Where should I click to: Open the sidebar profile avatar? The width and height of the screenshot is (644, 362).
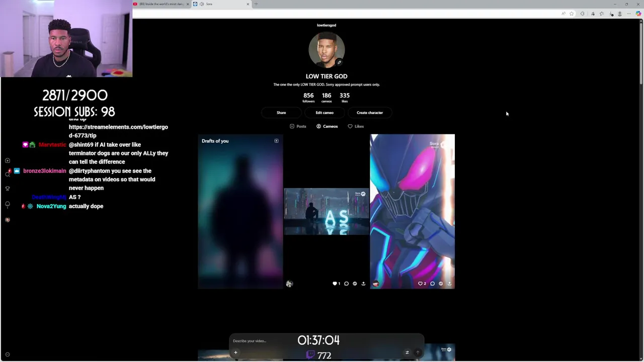point(8,220)
